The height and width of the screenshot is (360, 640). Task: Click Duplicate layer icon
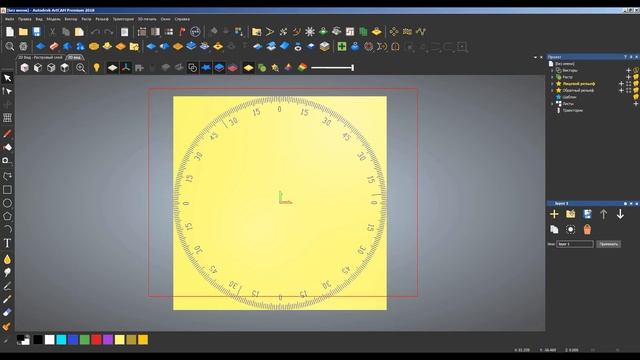(554, 229)
